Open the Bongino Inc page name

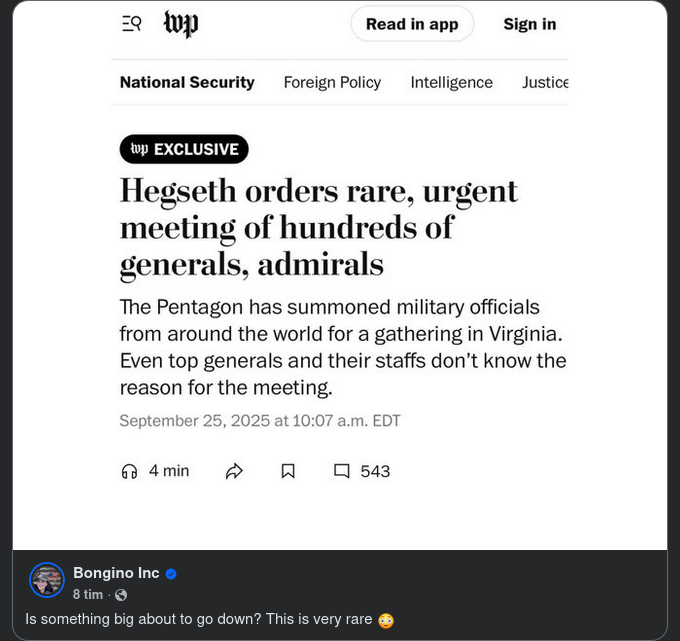116,573
